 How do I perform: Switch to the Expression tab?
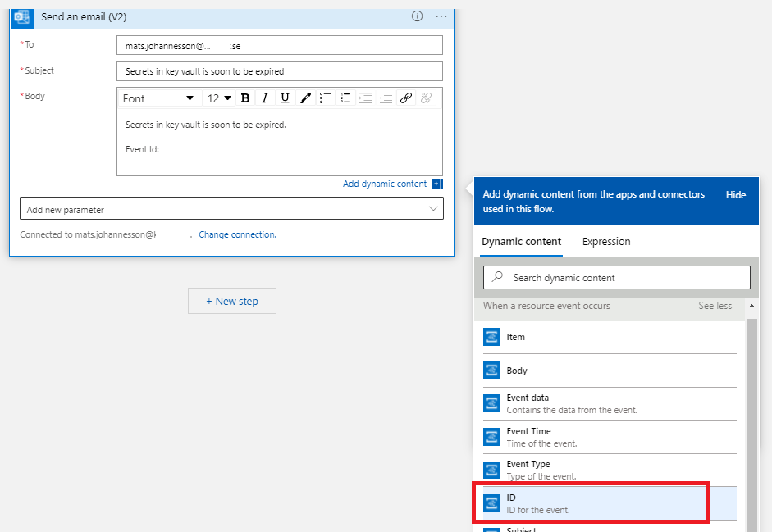point(606,242)
